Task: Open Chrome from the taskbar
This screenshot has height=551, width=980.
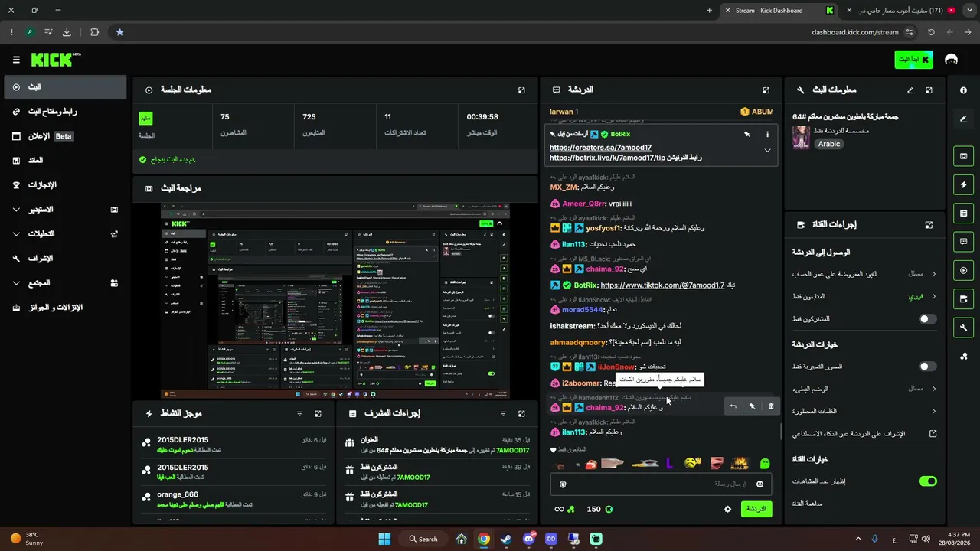Action: (x=484, y=539)
